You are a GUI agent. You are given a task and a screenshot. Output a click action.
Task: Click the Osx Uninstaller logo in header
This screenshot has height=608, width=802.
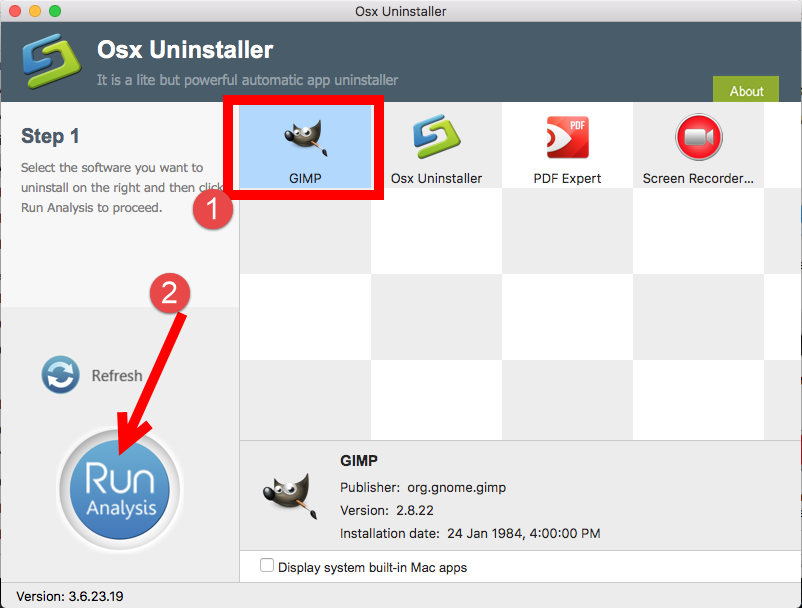(51, 61)
